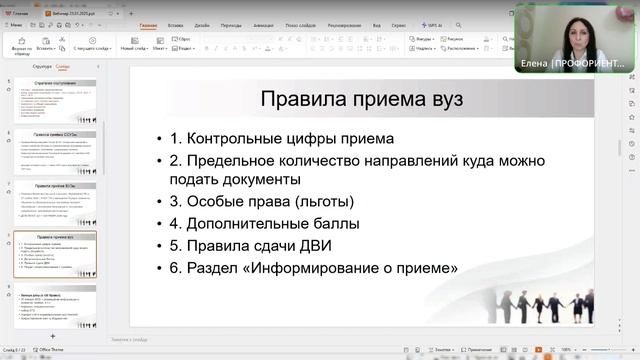This screenshot has width=640, height=360.
Task: Open the Paste (Вставить) dropdown arrow
Action: [x=54, y=49]
